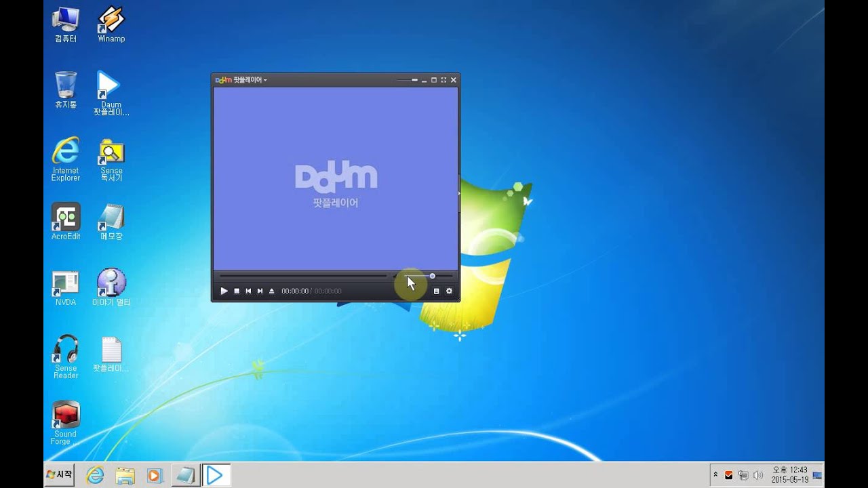Expand the side panel handle on the player edge

tap(459, 193)
